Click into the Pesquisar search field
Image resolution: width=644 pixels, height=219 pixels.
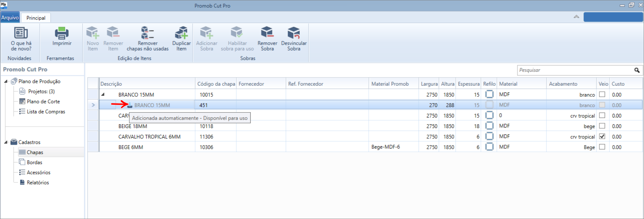point(575,70)
